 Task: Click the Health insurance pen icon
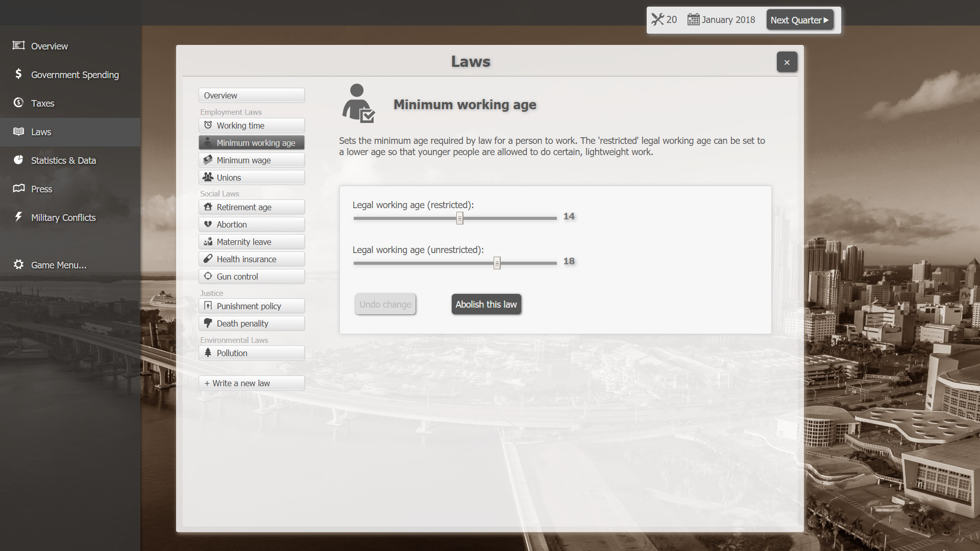pyautogui.click(x=208, y=259)
